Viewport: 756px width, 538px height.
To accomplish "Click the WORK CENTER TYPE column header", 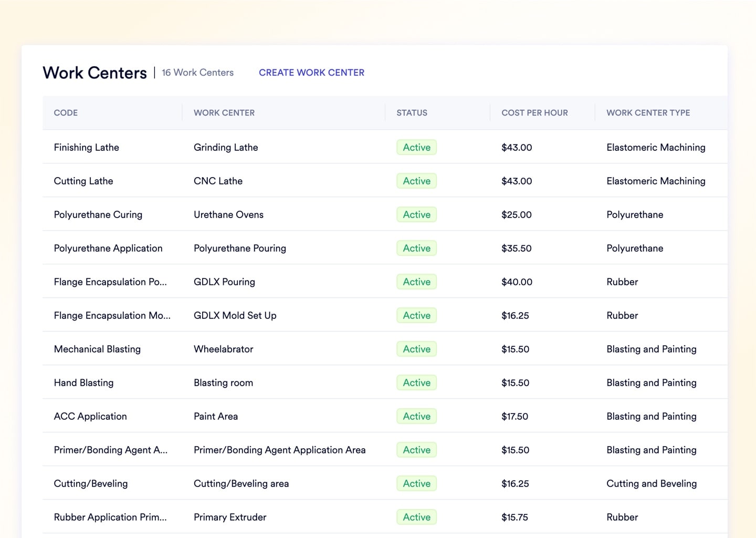I will pyautogui.click(x=648, y=112).
